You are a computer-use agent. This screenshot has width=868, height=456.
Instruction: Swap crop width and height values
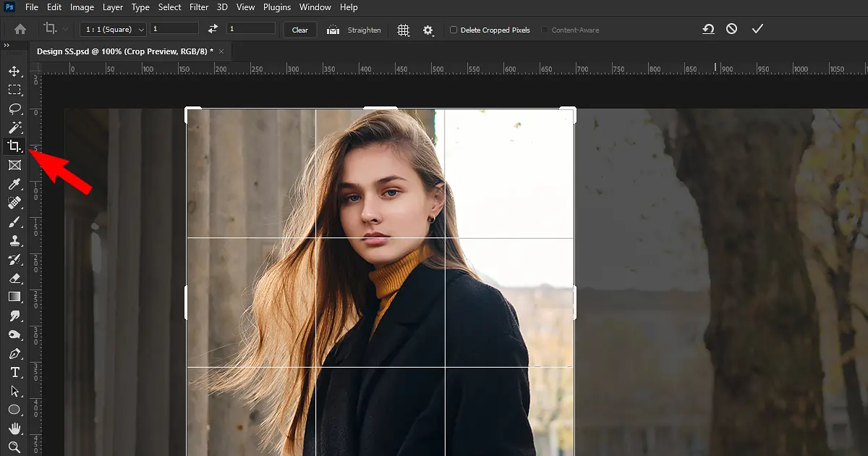[213, 29]
